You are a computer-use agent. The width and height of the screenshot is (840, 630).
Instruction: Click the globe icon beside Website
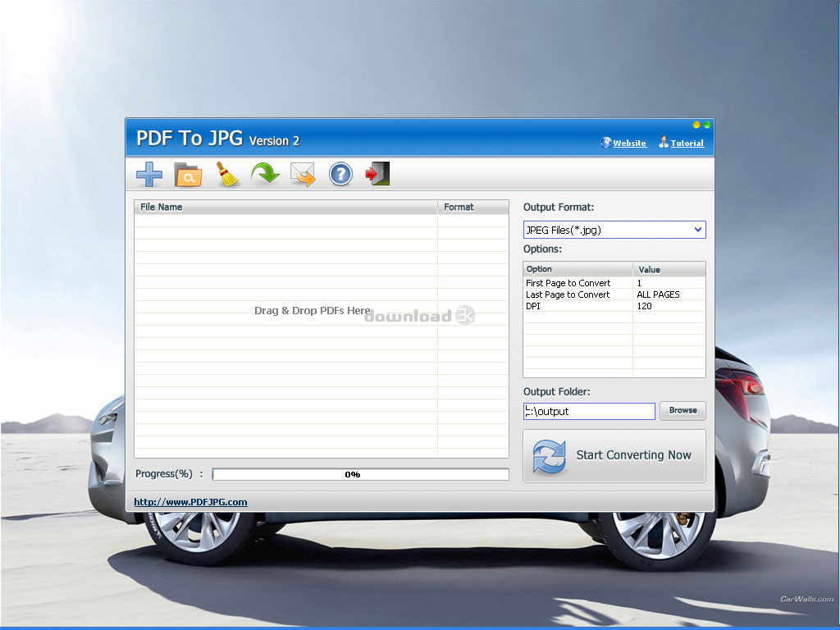(x=606, y=143)
